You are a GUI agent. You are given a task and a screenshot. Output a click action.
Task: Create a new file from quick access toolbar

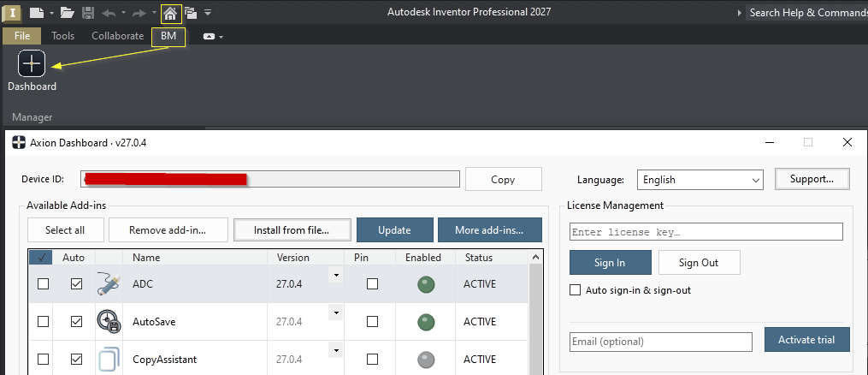click(36, 12)
